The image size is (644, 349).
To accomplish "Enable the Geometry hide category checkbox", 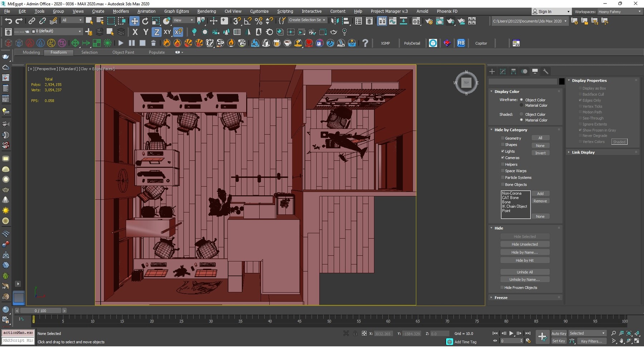I will point(503,138).
